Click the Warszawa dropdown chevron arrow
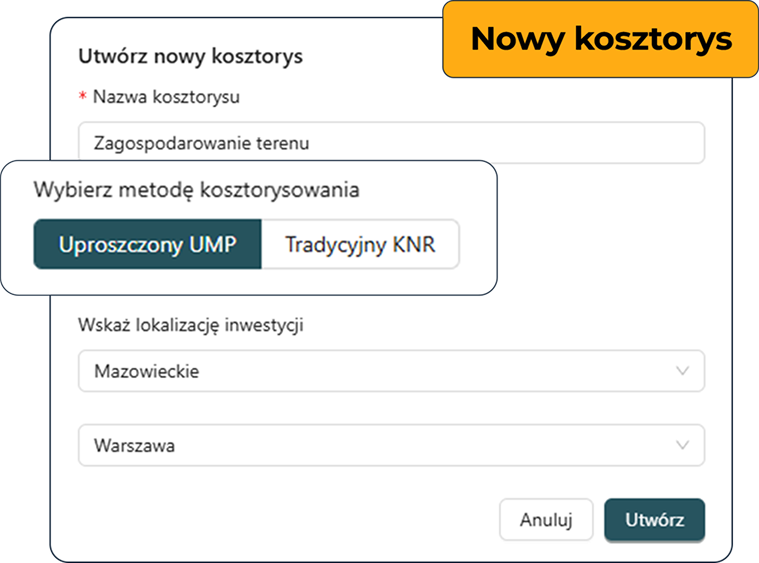This screenshot has width=759, height=563. pos(683,446)
